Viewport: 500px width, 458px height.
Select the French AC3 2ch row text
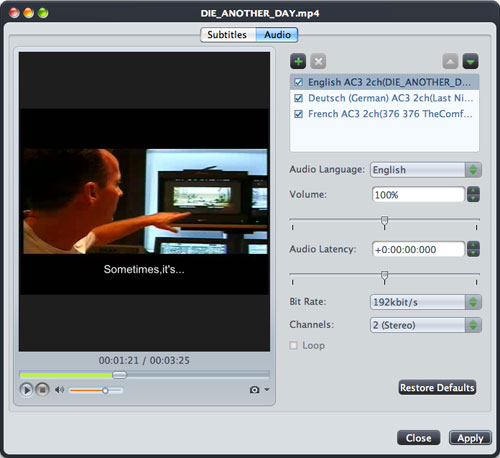tap(390, 114)
